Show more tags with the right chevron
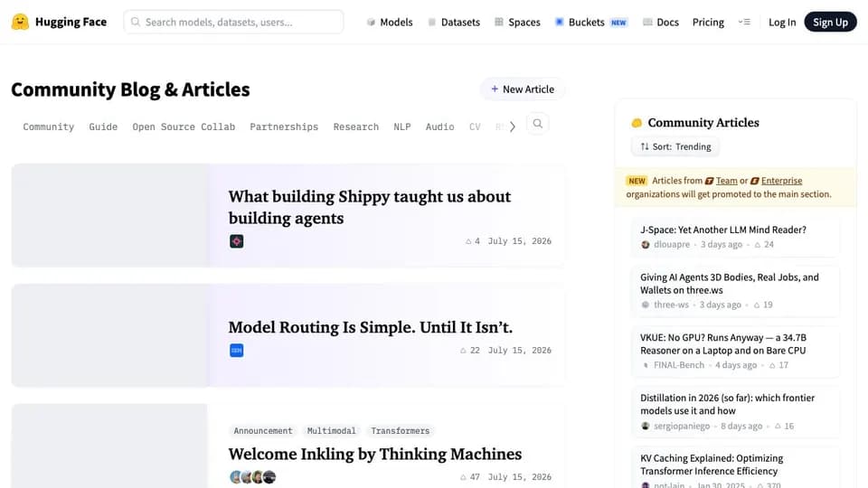 (512, 127)
